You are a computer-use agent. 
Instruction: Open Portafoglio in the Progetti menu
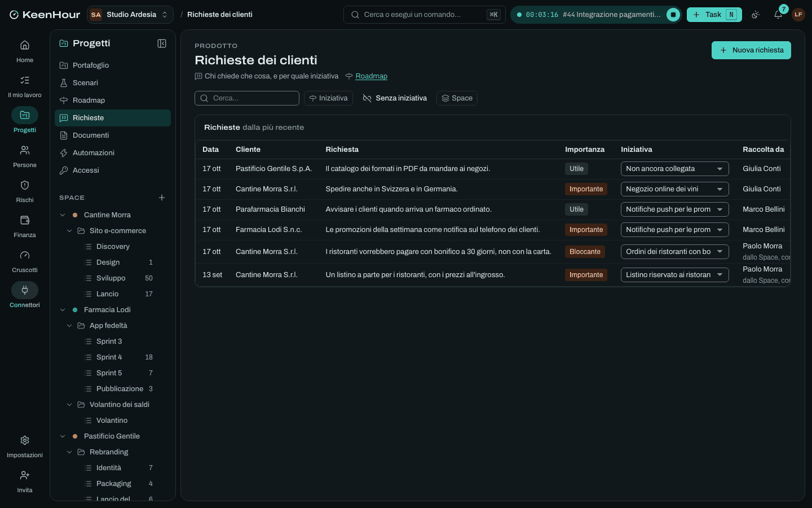pos(113,65)
